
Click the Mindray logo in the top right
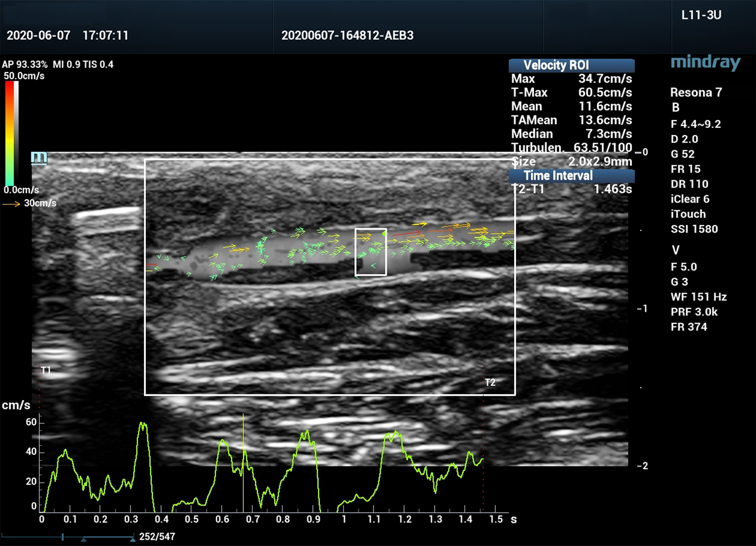705,63
